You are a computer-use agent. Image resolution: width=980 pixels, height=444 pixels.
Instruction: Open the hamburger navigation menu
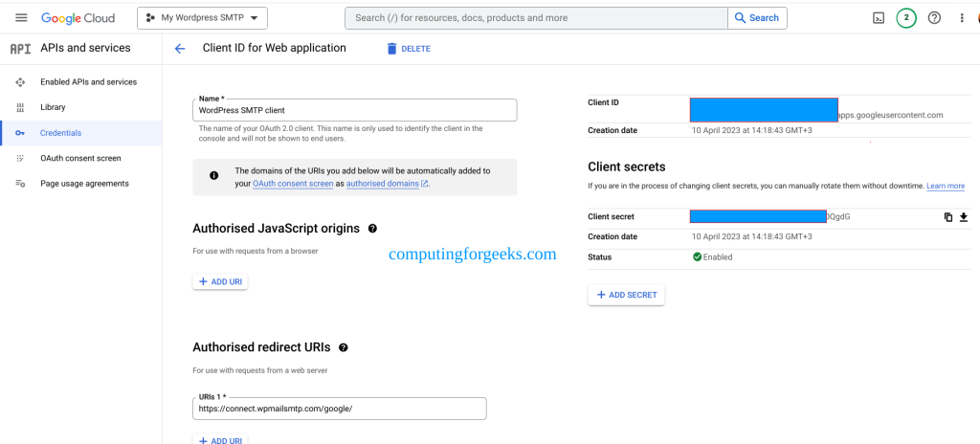click(x=21, y=17)
